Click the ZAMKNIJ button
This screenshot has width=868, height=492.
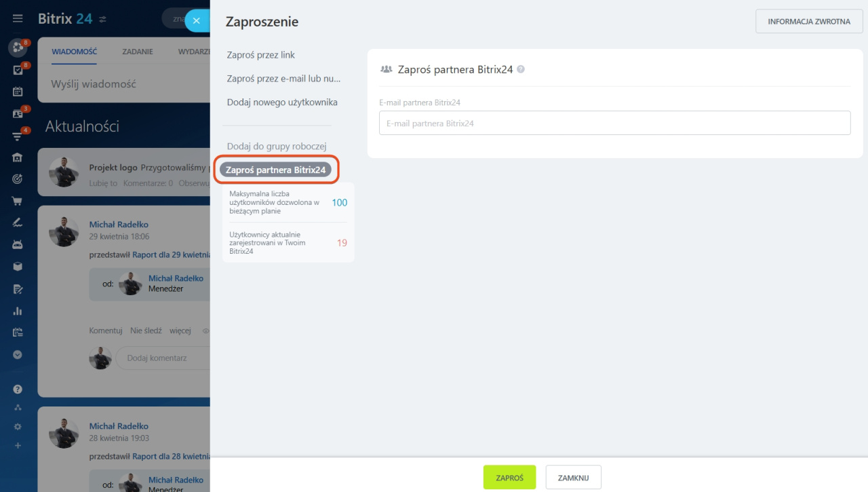coord(573,478)
